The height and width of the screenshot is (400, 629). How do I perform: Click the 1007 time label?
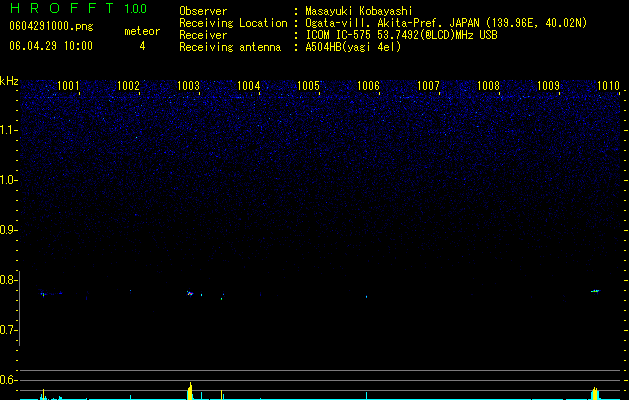click(428, 86)
